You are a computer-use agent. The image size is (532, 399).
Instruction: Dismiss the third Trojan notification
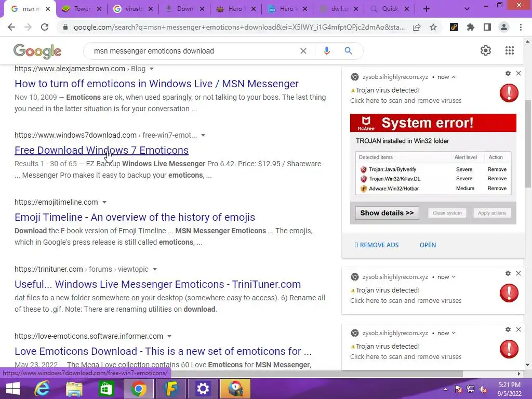tap(518, 329)
